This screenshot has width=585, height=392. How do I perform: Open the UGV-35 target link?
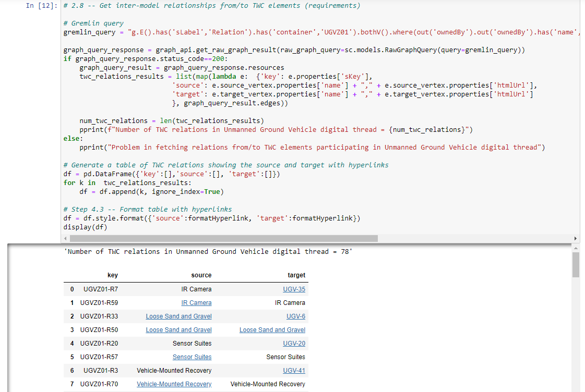(294, 289)
